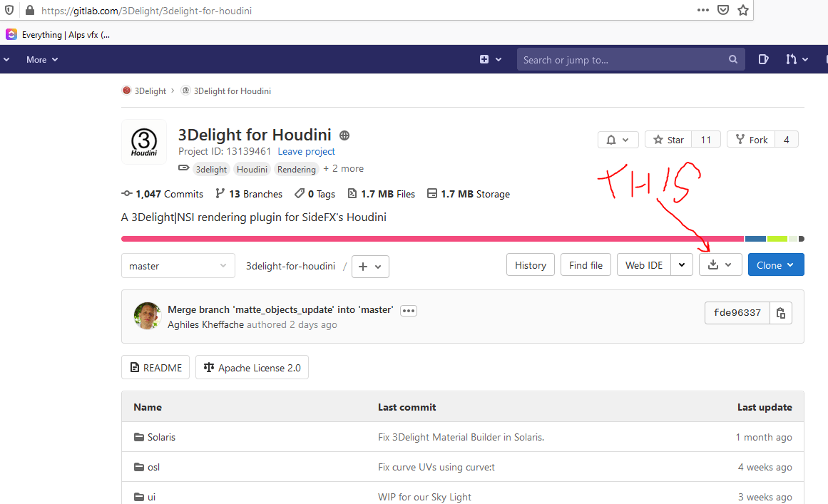Click the Leave project link

tap(306, 151)
